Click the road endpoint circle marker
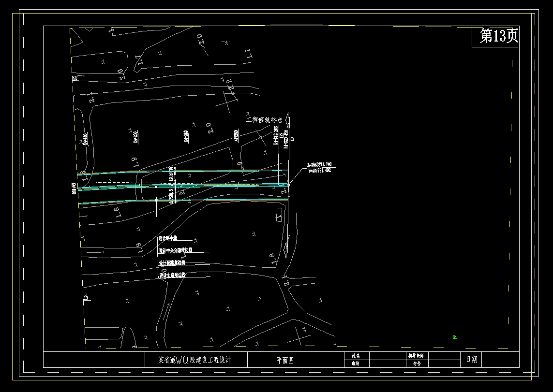This screenshot has height=392, width=553. 288,185
